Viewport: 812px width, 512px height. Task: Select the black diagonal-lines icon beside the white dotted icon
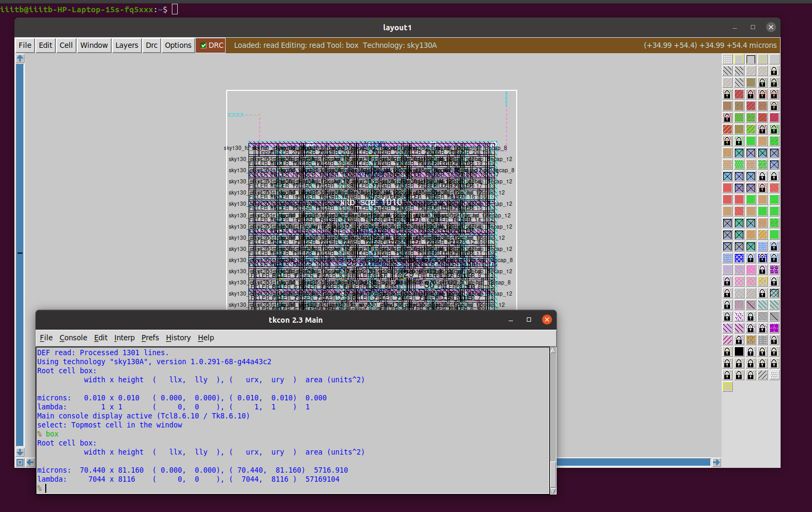pos(763,374)
